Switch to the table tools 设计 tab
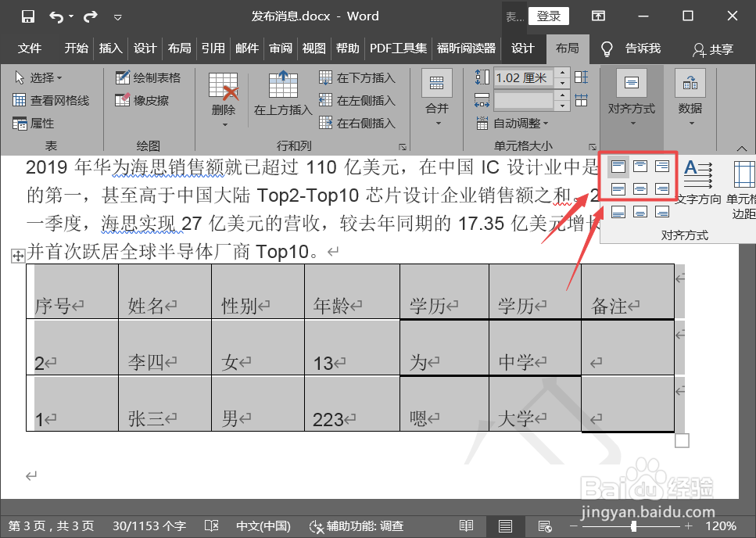756x538 pixels. coord(523,48)
